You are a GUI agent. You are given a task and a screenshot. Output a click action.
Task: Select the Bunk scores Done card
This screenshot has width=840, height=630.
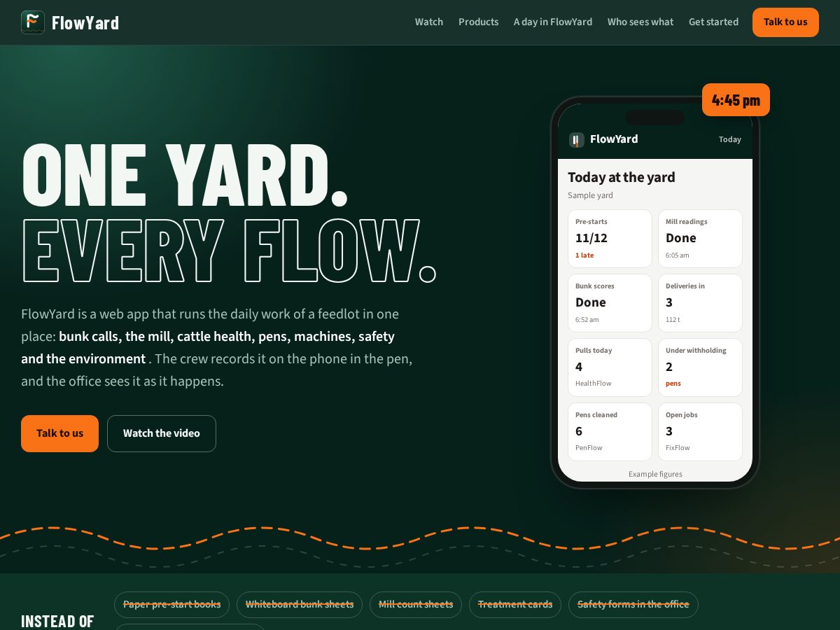[x=610, y=303]
